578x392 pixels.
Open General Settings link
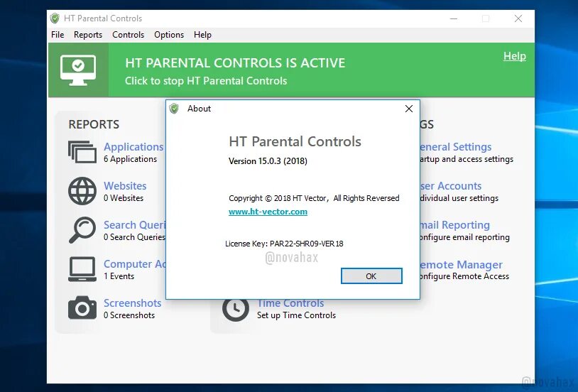[456, 147]
